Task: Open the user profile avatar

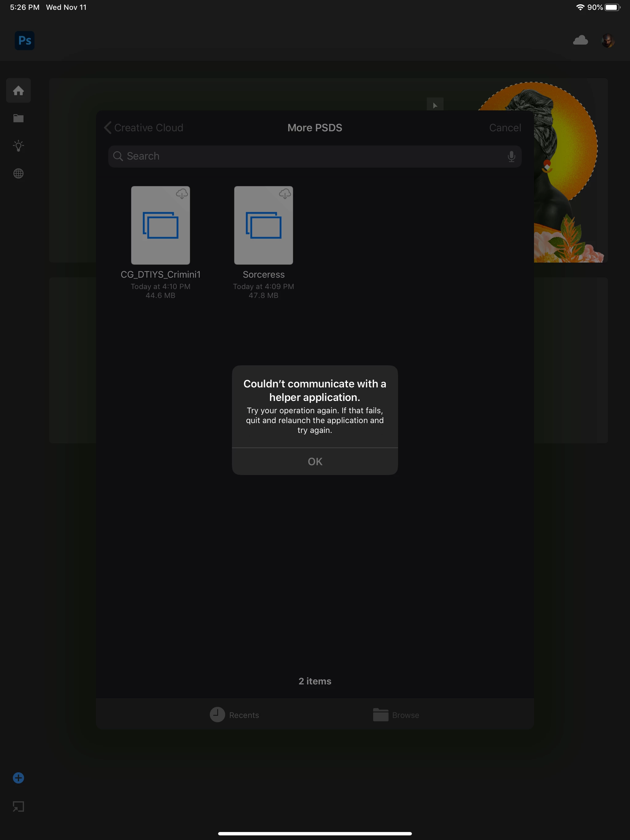Action: point(608,40)
